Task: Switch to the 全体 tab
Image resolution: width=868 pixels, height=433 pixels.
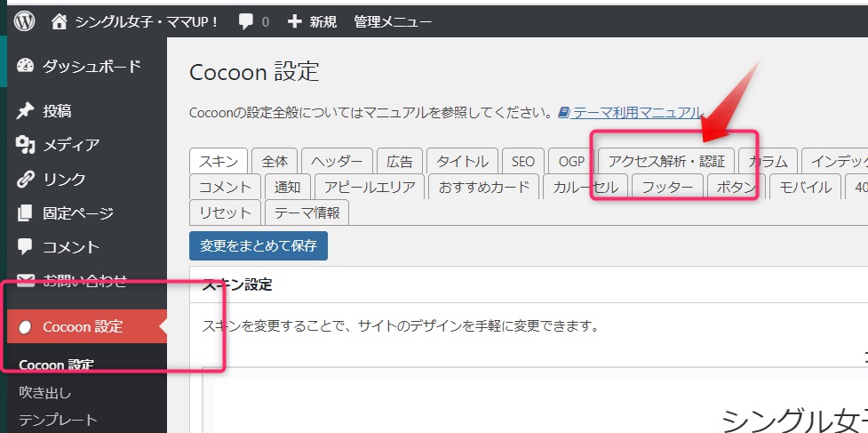Action: point(275,161)
